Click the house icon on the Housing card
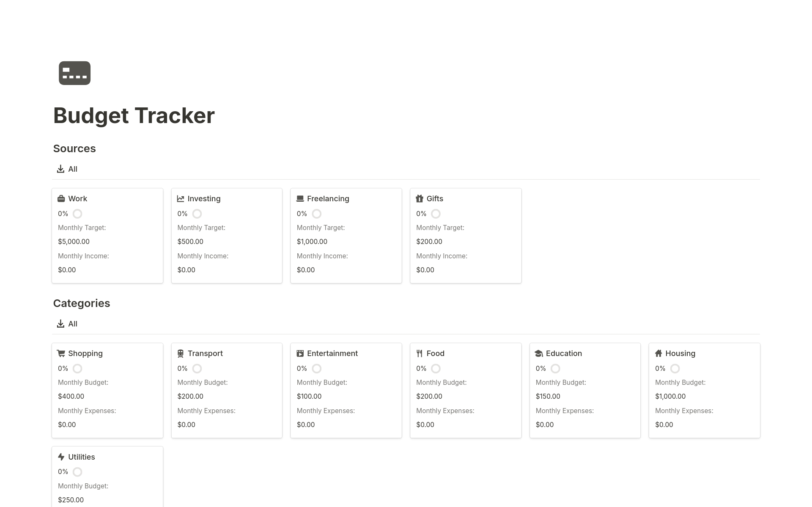812x507 pixels. click(x=658, y=353)
